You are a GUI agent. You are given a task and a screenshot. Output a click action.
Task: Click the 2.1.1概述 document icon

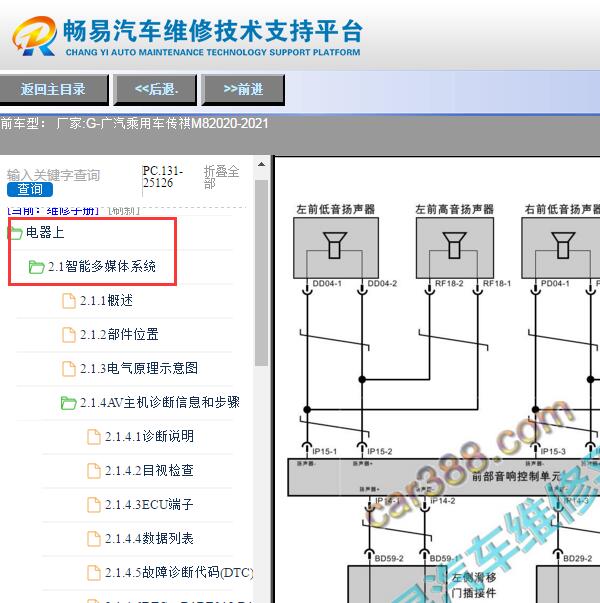point(69,301)
